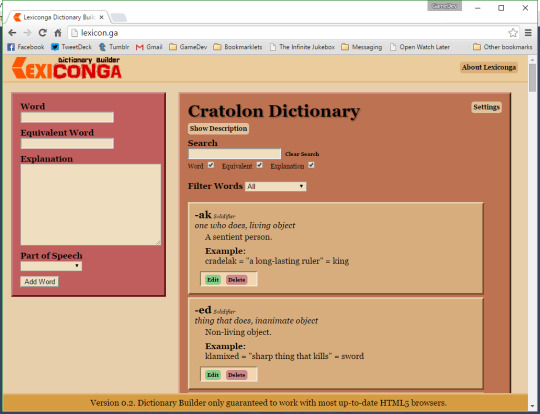Toggle the Explanation search checkbox
This screenshot has height=414, width=540.
click(x=311, y=165)
